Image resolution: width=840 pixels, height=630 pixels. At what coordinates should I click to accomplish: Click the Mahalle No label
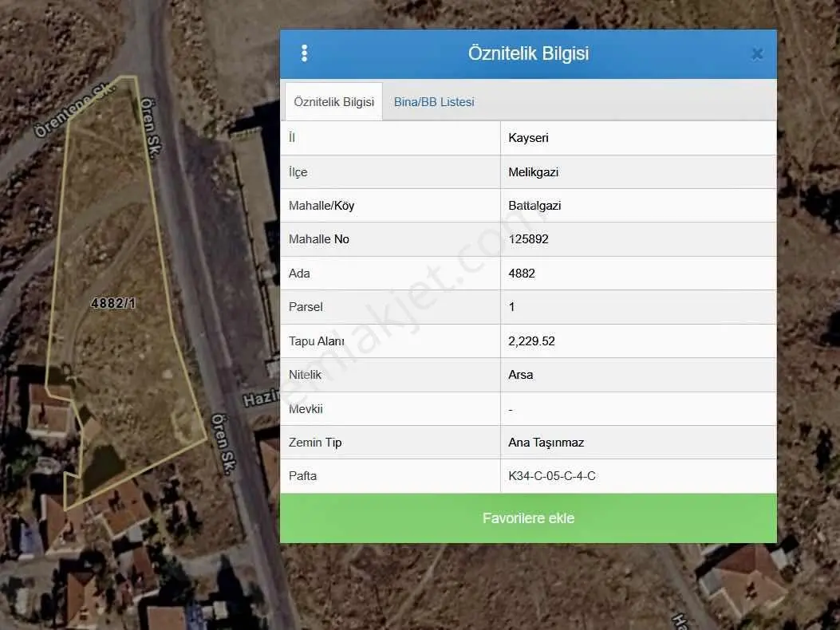(x=319, y=239)
